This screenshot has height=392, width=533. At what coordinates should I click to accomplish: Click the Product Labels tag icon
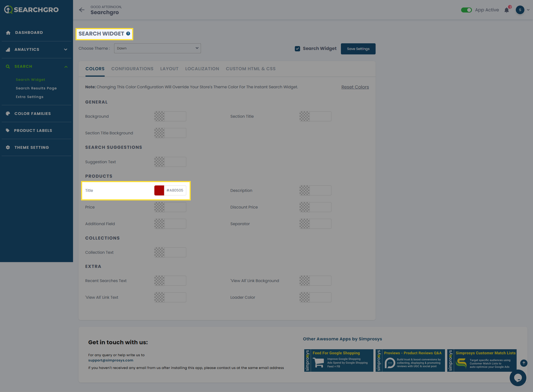point(8,130)
